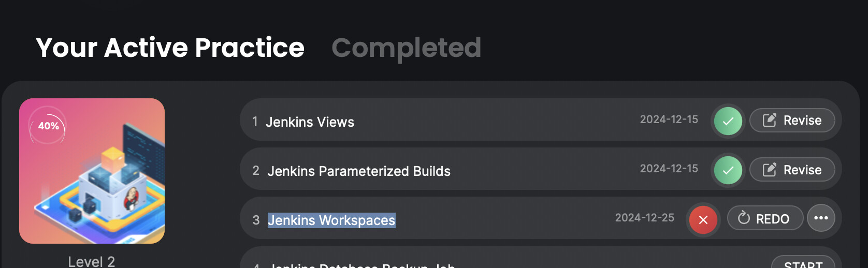This screenshot has width=868, height=268.
Task: Hit REDO on Jenkins Workspaces
Action: click(x=764, y=218)
